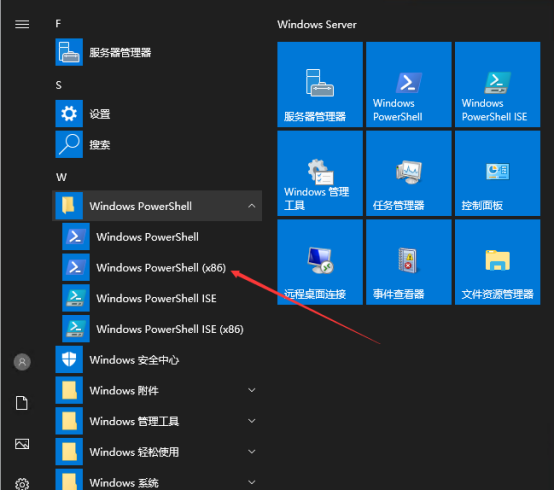
Task: Click the Windows PowerShell tile
Action: point(409,84)
